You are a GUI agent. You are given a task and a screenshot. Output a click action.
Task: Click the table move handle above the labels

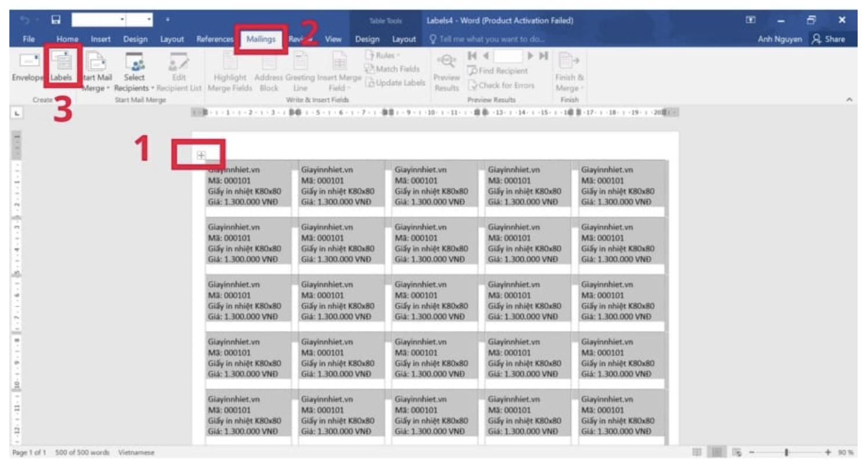click(201, 155)
